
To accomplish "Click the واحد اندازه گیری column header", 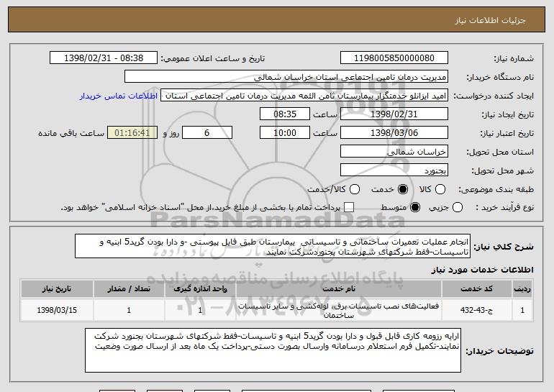I will [200, 289].
